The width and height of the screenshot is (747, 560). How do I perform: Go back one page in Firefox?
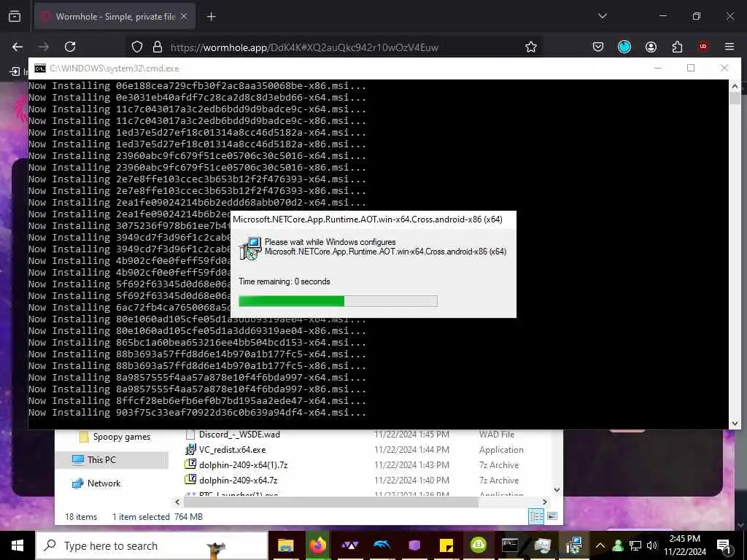18,47
